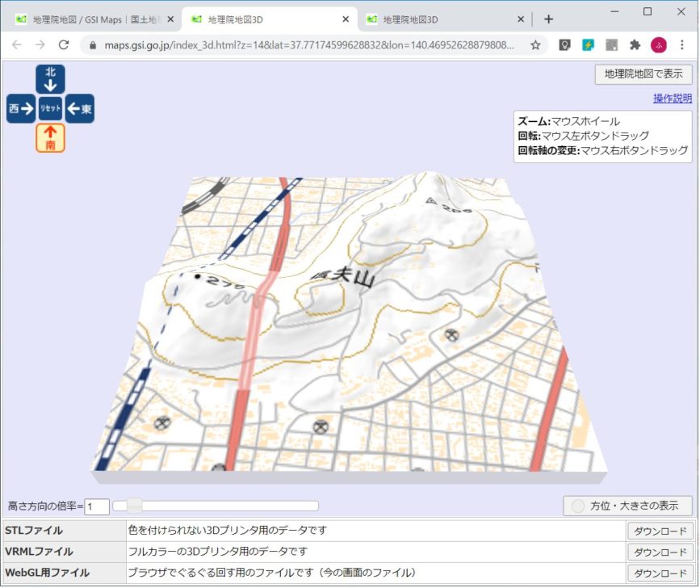700x588 pixels.
Task: Reload the current page
Action: (64, 46)
